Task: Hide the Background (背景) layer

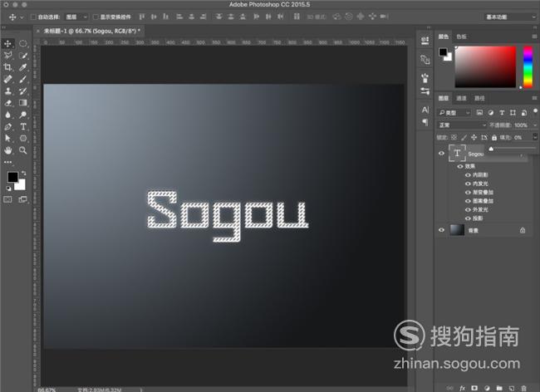Action: pyautogui.click(x=441, y=230)
